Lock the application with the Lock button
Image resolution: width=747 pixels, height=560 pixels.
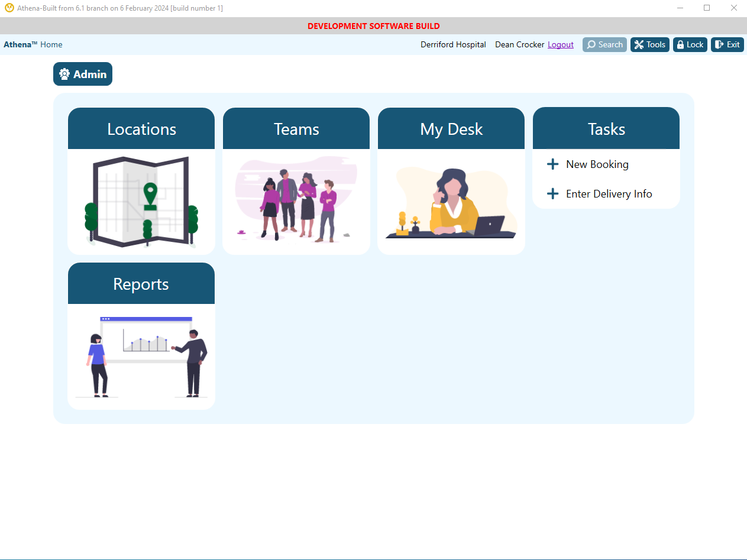click(690, 44)
